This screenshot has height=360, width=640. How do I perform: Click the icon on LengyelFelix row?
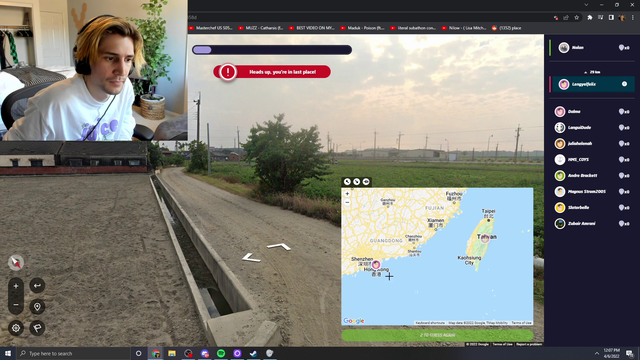(x=624, y=84)
